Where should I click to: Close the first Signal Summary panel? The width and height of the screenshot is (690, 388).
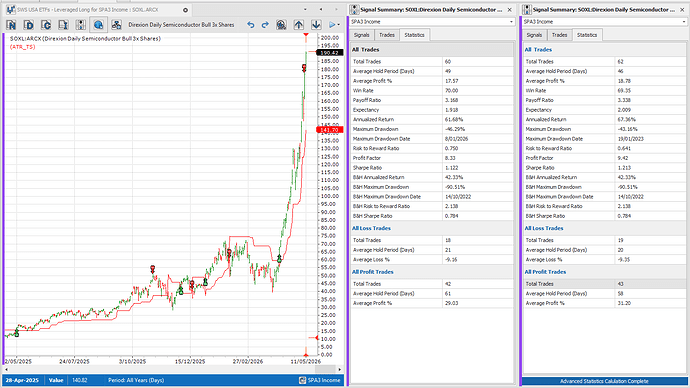coord(510,10)
